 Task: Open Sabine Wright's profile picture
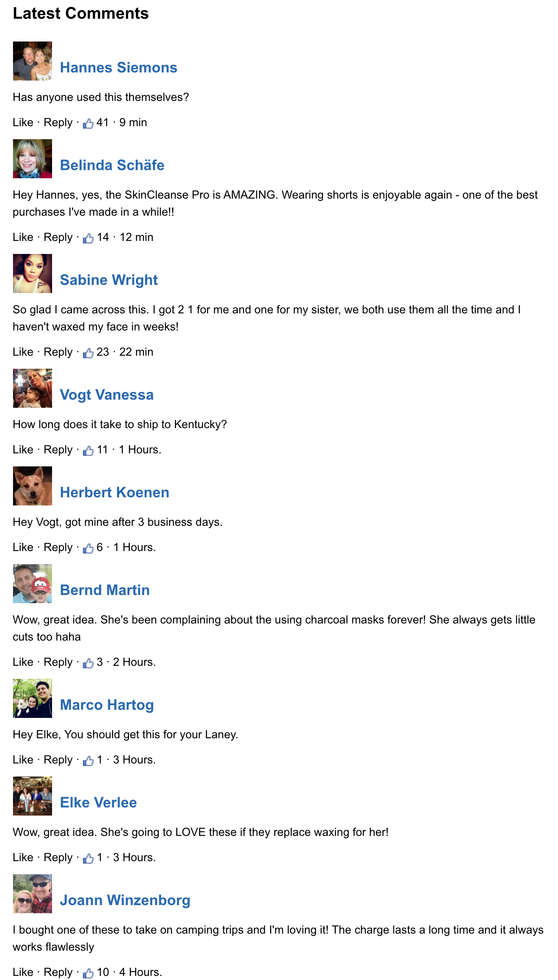33,273
